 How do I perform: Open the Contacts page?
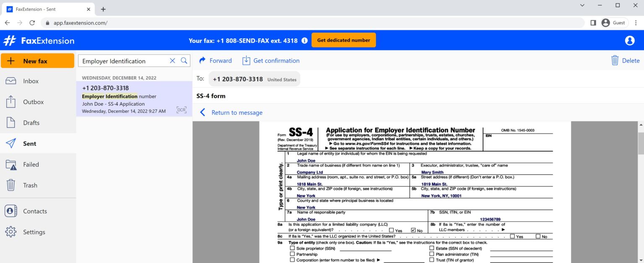35,211
